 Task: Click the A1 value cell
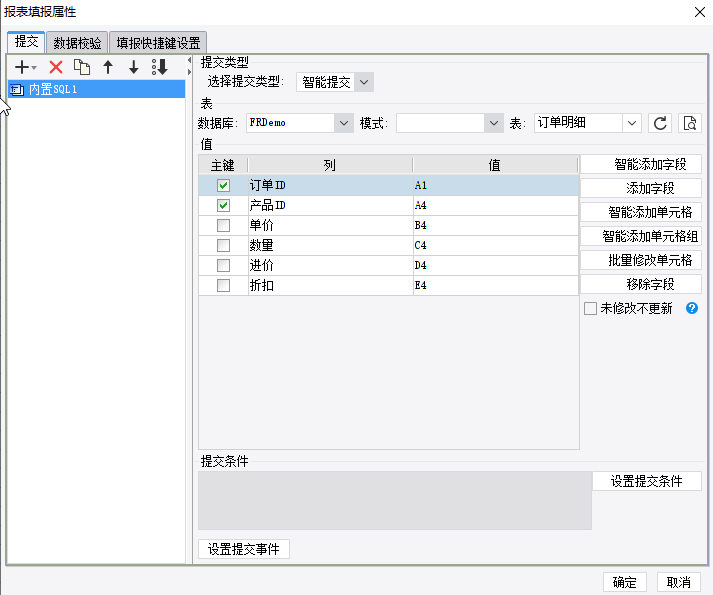[496, 185]
